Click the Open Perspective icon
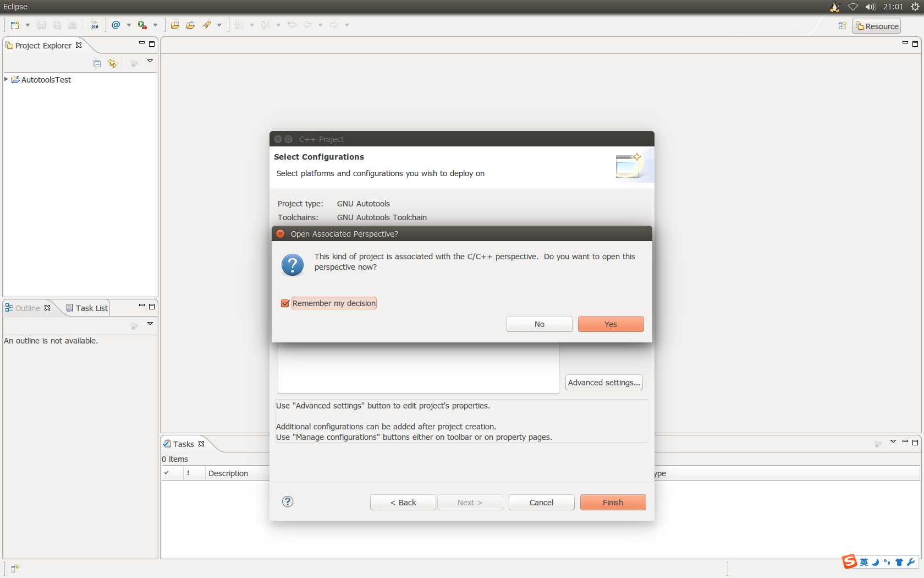Screen dimensions: 924x578 click(842, 26)
